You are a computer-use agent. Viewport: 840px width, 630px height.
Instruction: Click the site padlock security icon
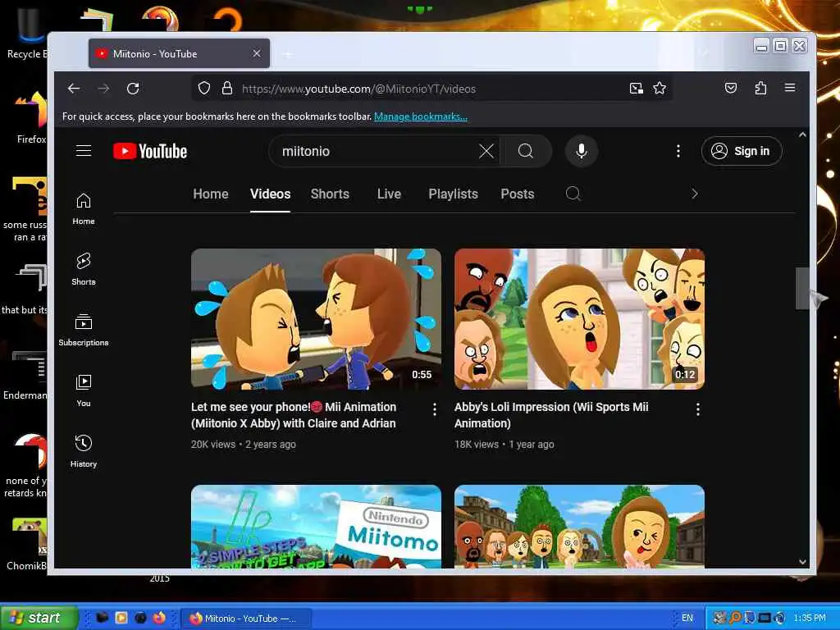point(227,89)
